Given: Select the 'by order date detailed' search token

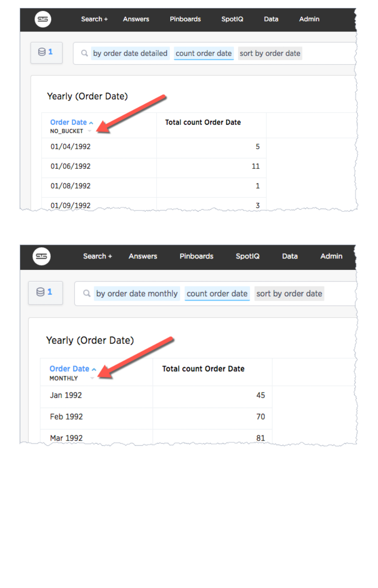Looking at the screenshot, I should (130, 53).
